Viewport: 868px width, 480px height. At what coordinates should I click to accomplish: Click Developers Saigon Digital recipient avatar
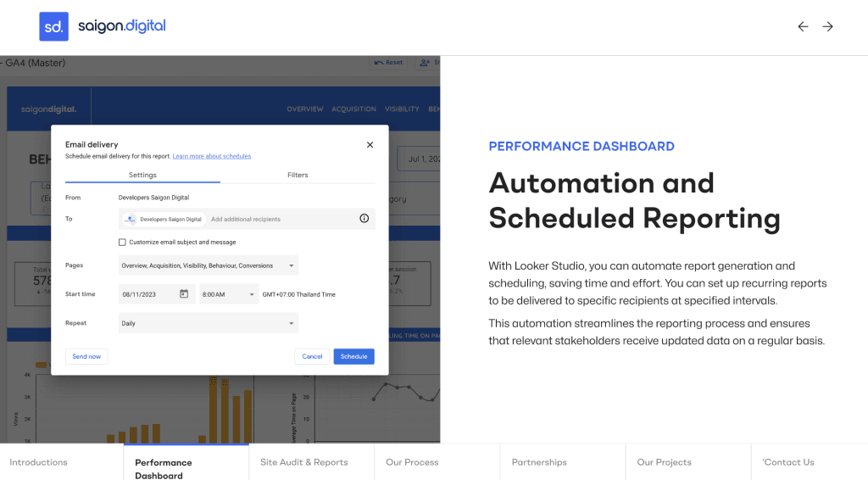(x=131, y=219)
